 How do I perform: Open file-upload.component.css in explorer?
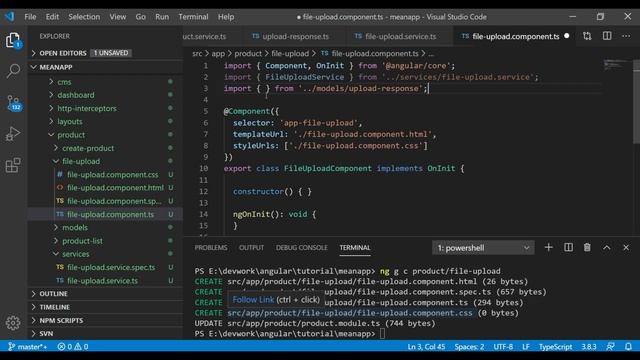click(112, 174)
